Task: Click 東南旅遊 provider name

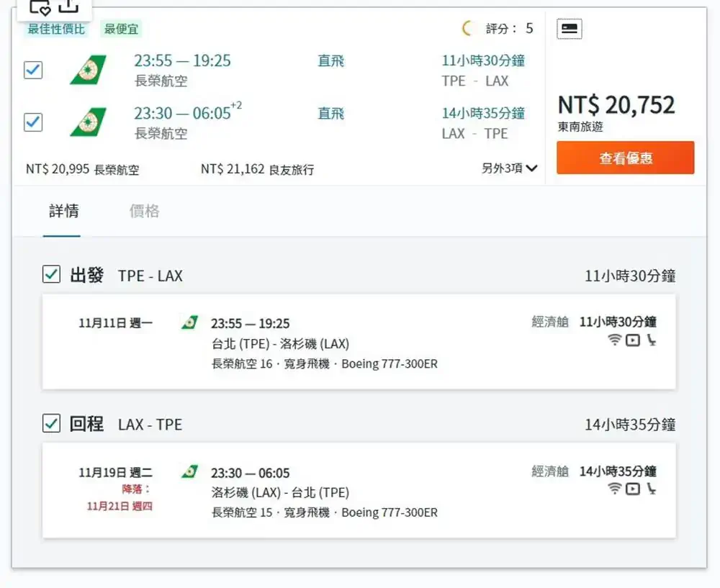Action: (x=580, y=127)
